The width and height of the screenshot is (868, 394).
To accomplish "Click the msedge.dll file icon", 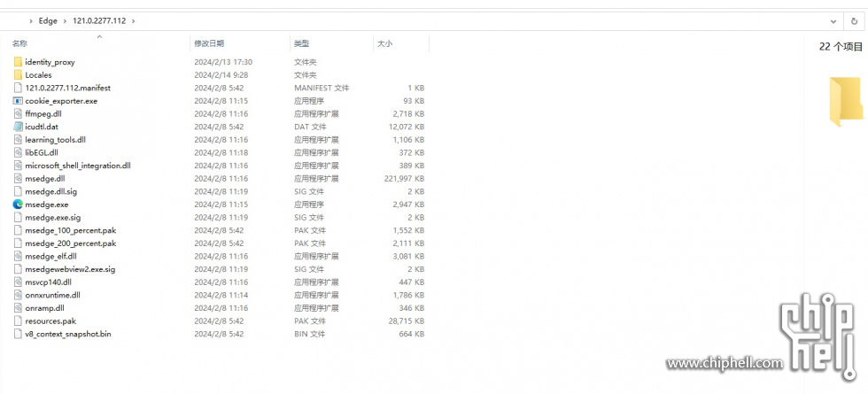I will pos(18,178).
